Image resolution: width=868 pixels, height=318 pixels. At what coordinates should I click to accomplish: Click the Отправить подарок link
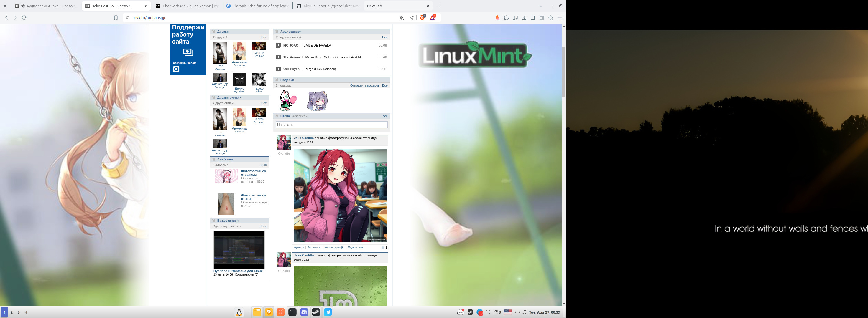pos(365,85)
